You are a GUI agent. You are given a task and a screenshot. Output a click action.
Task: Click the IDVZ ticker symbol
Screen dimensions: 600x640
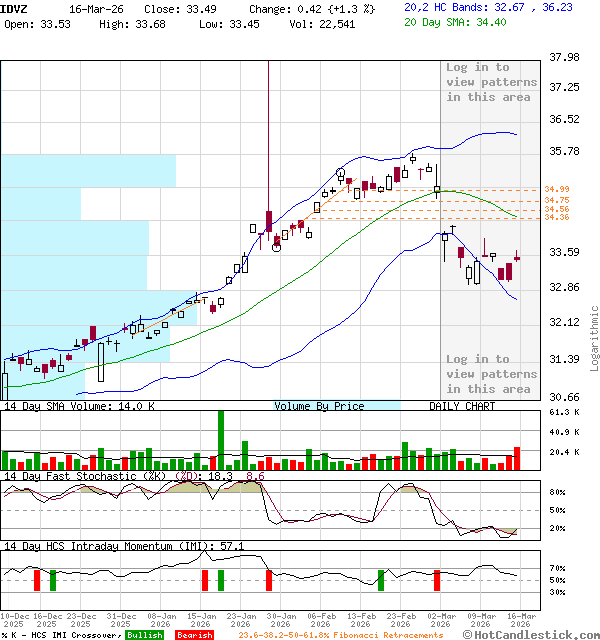pos(14,7)
